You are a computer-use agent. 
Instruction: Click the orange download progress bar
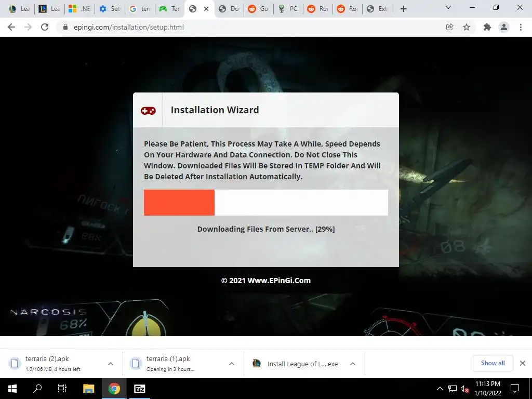[x=179, y=203]
